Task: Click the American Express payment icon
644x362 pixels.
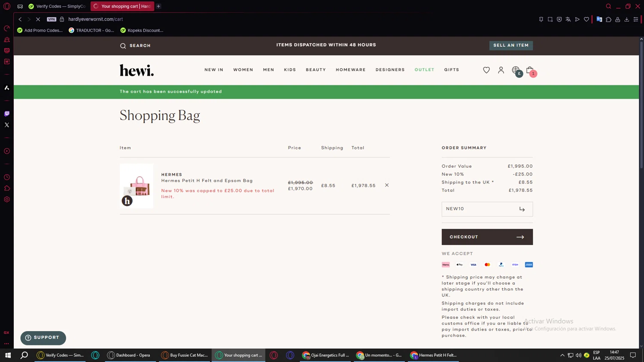Action: coord(529,265)
